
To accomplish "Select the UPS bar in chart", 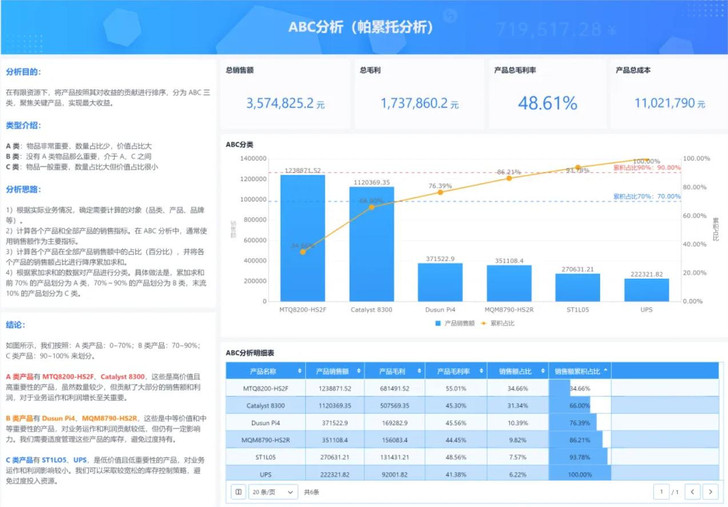I will coord(646,290).
